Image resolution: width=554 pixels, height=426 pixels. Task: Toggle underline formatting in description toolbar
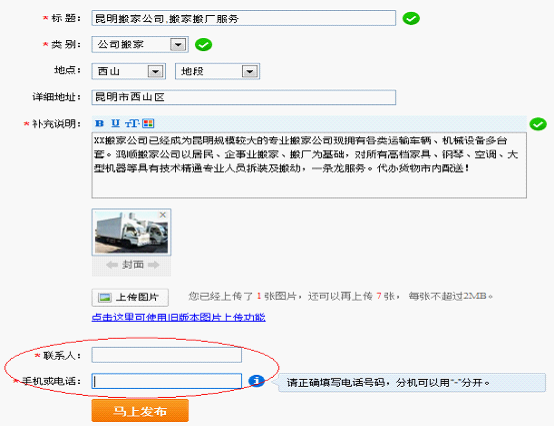pyautogui.click(x=115, y=123)
